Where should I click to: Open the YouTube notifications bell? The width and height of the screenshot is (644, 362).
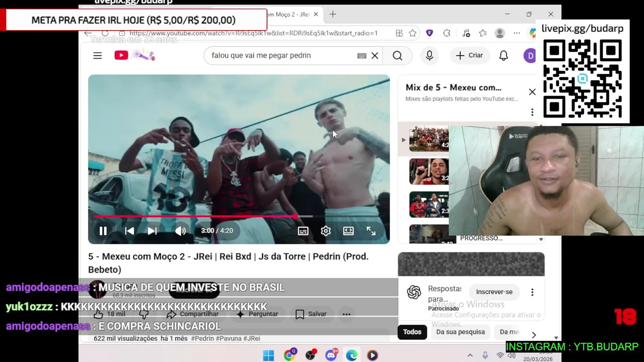coord(504,55)
